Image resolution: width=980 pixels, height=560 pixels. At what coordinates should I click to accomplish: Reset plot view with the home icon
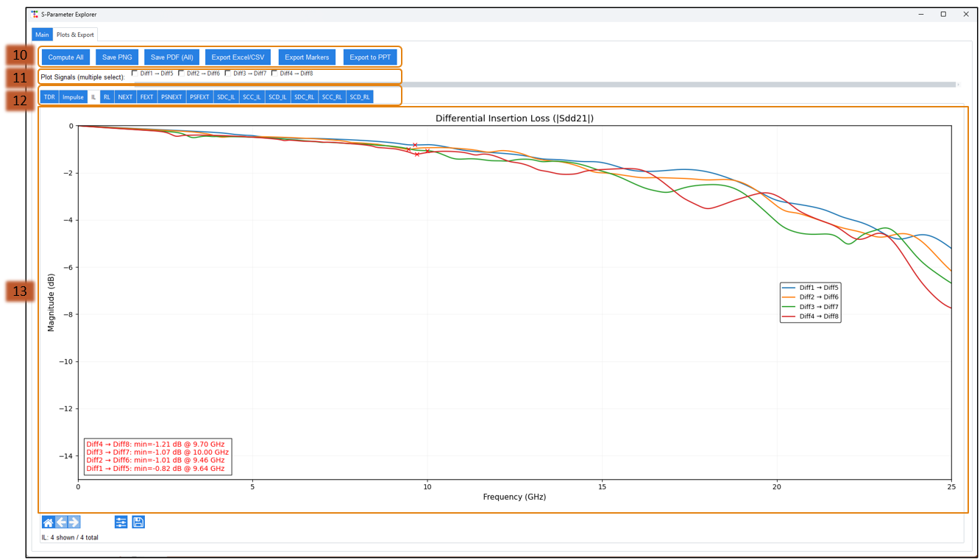click(48, 522)
